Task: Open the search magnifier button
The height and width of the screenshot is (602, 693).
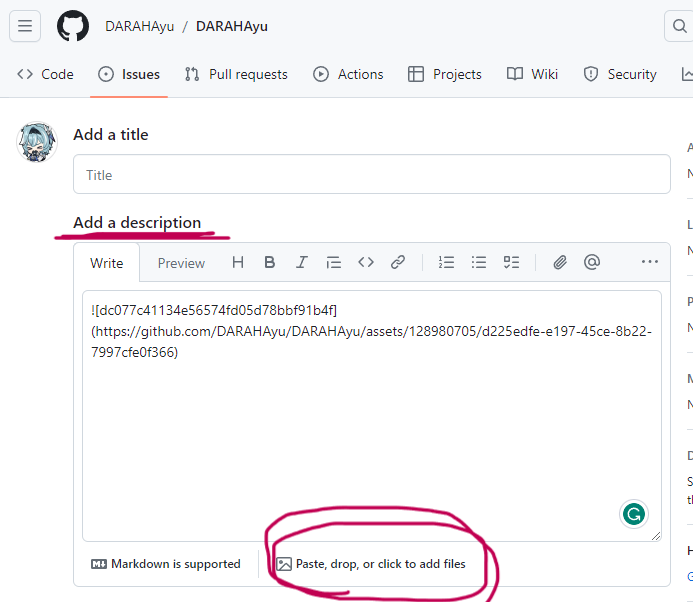Action: [x=679, y=26]
